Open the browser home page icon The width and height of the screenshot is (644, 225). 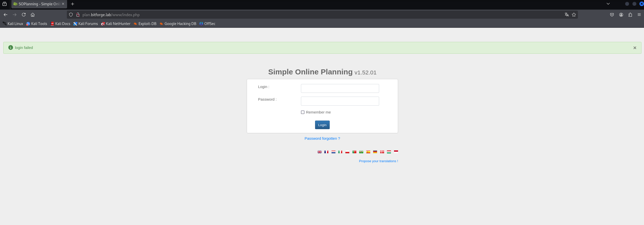33,15
